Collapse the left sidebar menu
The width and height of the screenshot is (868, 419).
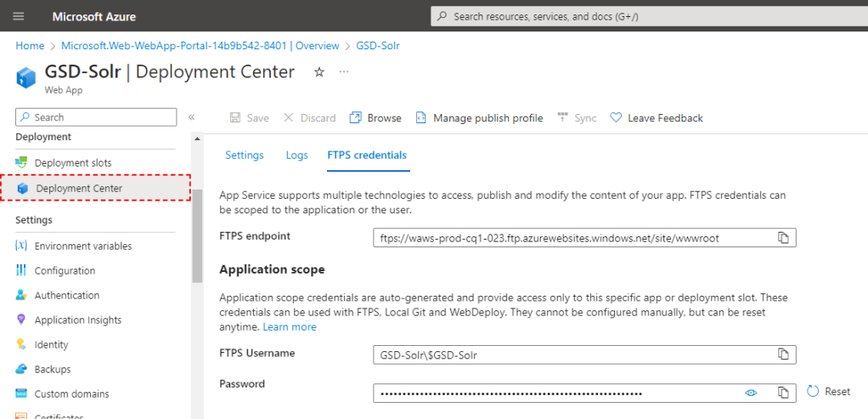[191, 117]
